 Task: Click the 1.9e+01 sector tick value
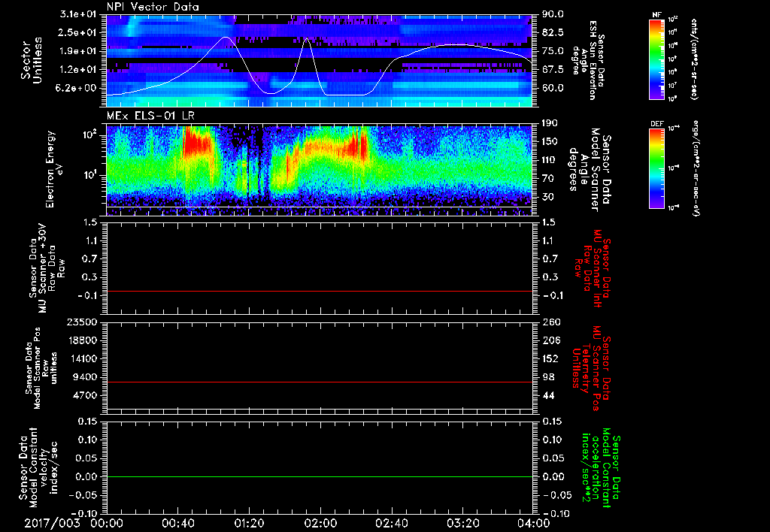tap(77, 51)
